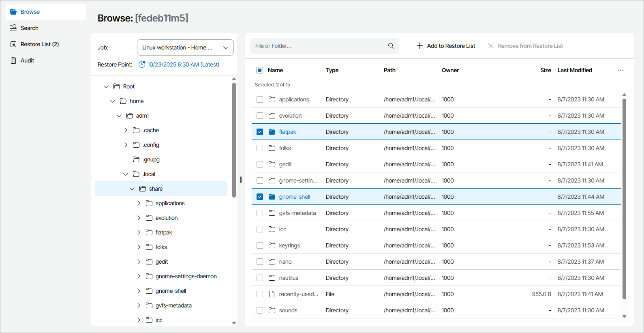
Task: Click the Restore List sidebar icon
Action: coord(13,44)
